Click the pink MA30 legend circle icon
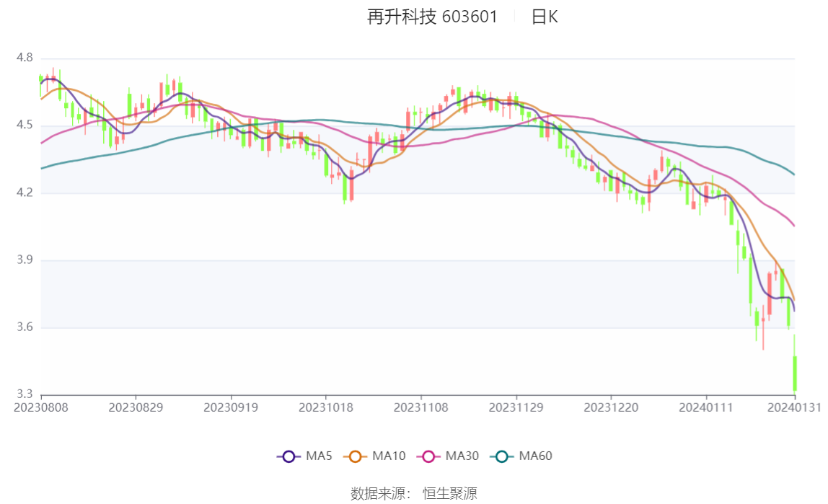Screen dimensions: 828x504 pyautogui.click(x=428, y=456)
